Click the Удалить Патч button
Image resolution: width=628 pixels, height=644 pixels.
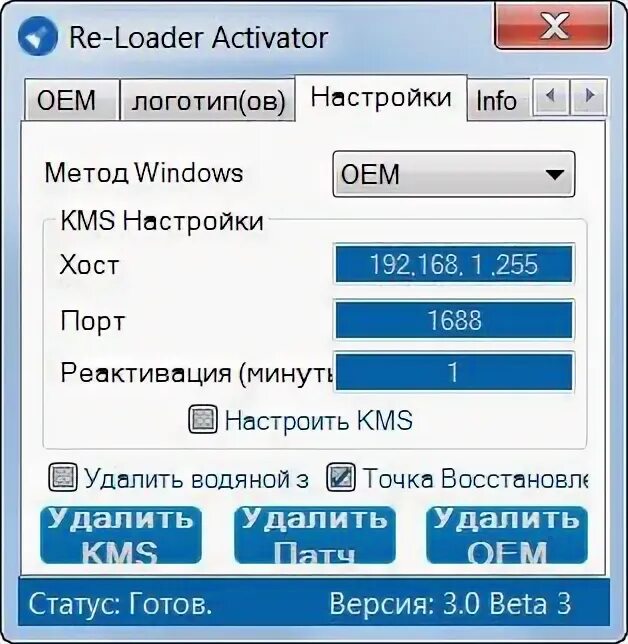(314, 535)
